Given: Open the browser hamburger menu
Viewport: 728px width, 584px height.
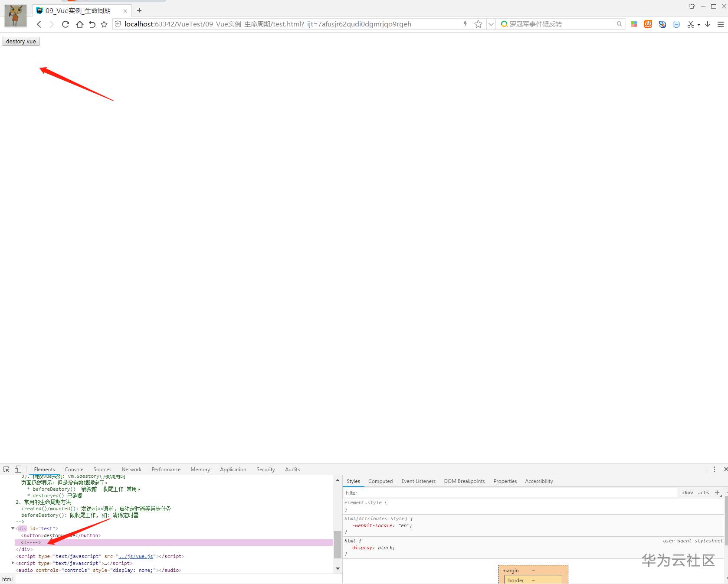Looking at the screenshot, I should coord(721,24).
